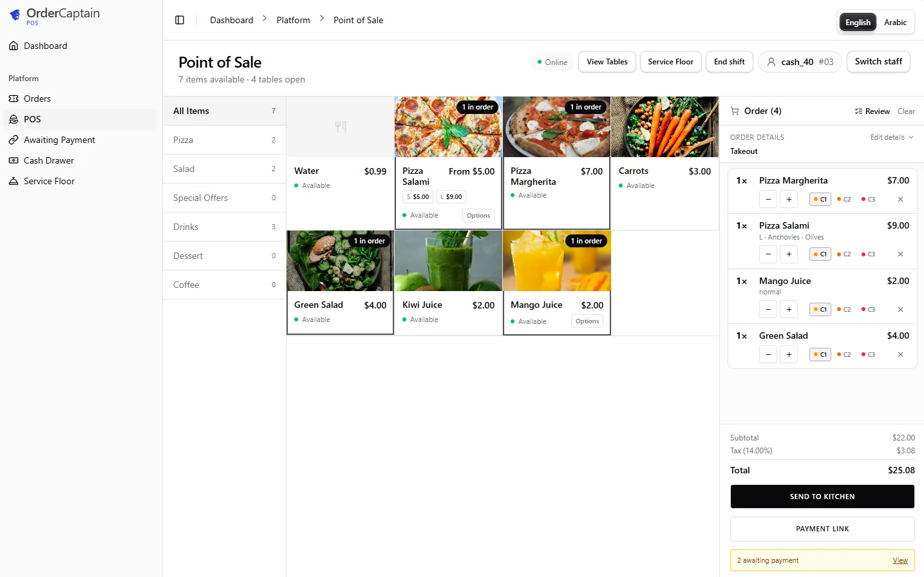924x577 pixels.
Task: Add Water to the order
Action: click(340, 163)
